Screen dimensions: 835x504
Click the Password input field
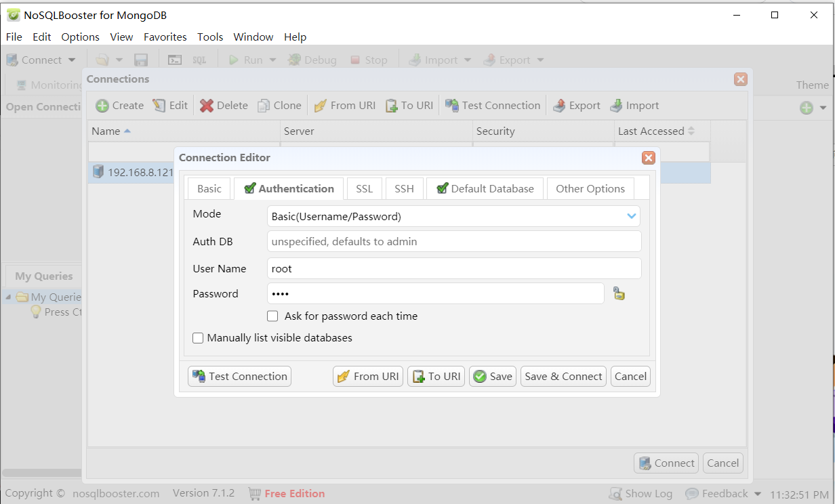(x=436, y=294)
